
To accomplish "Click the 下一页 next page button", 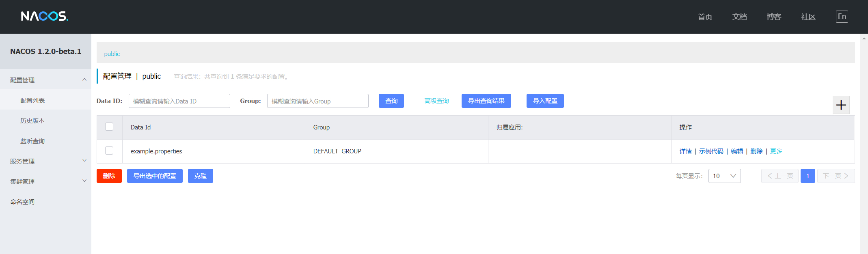I will [836, 176].
